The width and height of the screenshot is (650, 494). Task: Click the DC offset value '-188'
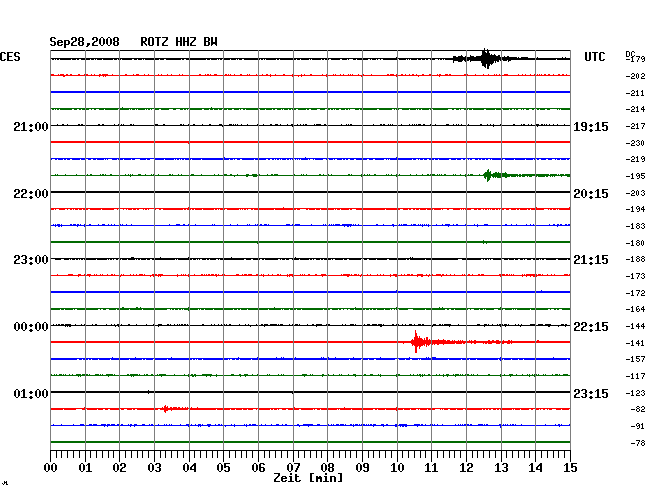point(635,259)
